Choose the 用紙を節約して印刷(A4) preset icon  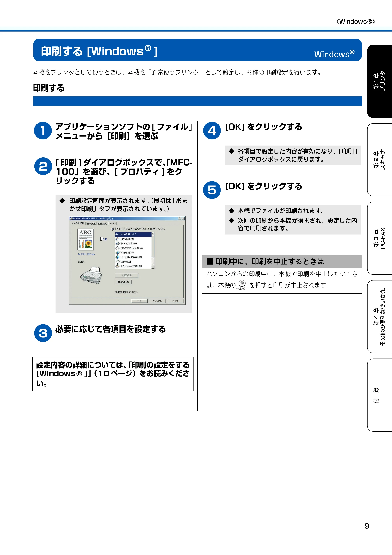click(x=118, y=248)
